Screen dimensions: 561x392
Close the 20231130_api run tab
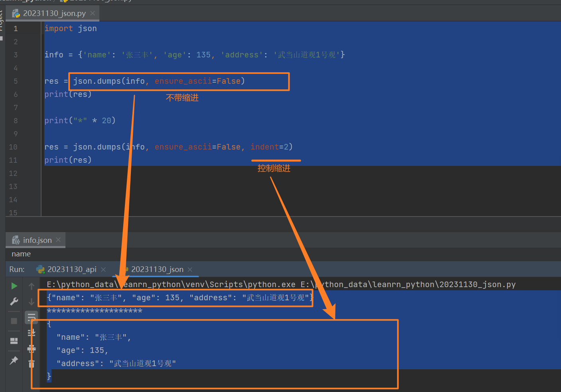(103, 270)
